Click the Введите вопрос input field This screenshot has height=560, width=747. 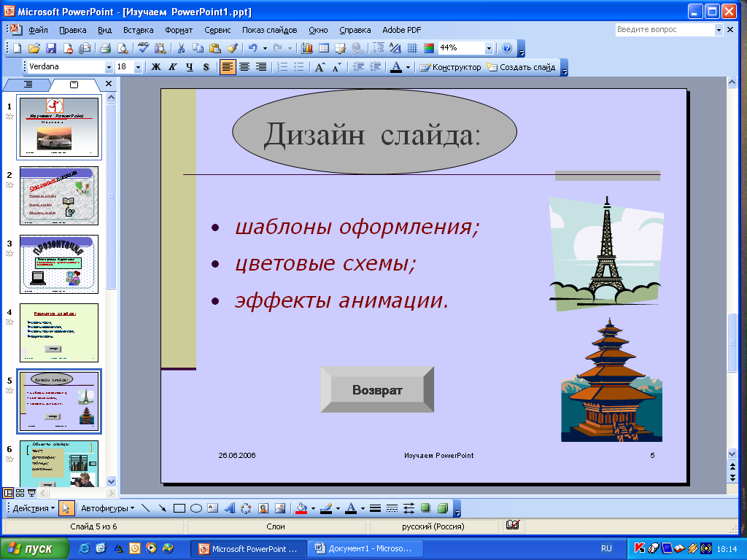point(665,29)
